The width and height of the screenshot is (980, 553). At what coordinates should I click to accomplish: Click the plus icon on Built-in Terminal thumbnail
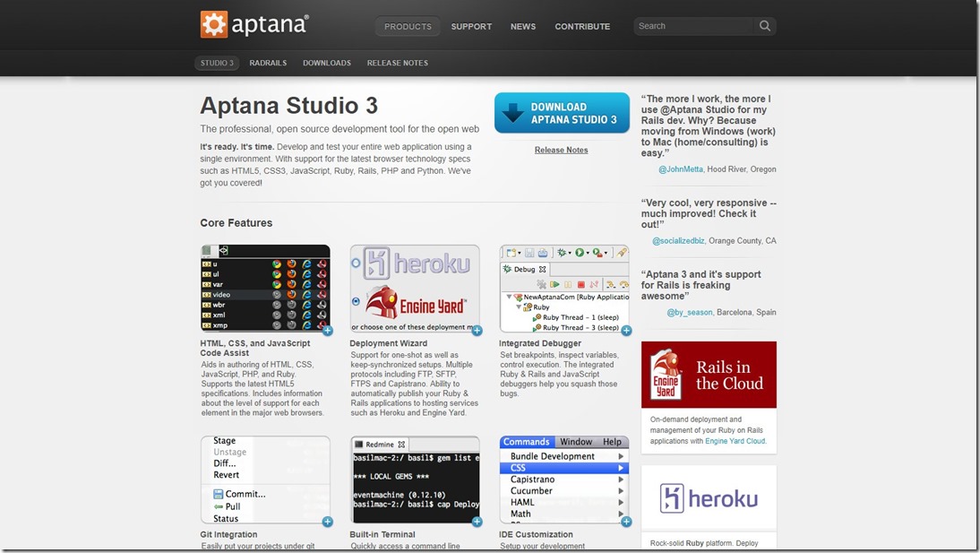point(477,522)
